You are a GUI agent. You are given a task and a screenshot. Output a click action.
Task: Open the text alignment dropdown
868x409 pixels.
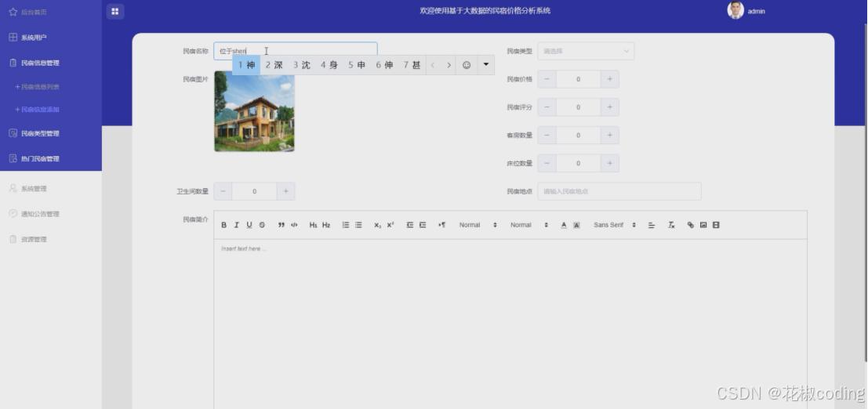(652, 225)
